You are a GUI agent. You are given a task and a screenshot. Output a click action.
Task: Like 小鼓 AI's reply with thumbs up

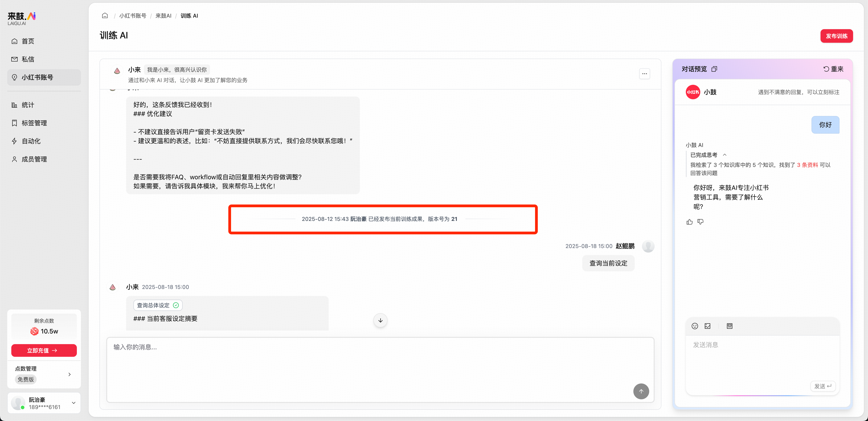[689, 222]
